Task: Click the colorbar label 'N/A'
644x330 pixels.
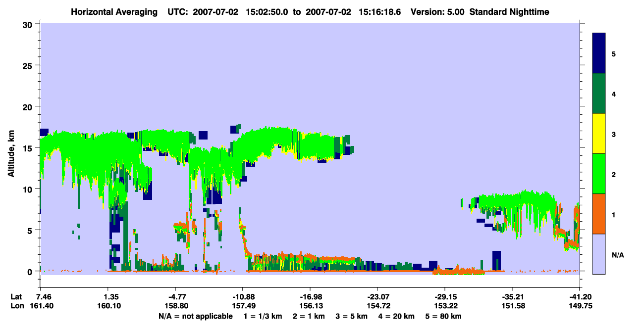Action: click(617, 255)
